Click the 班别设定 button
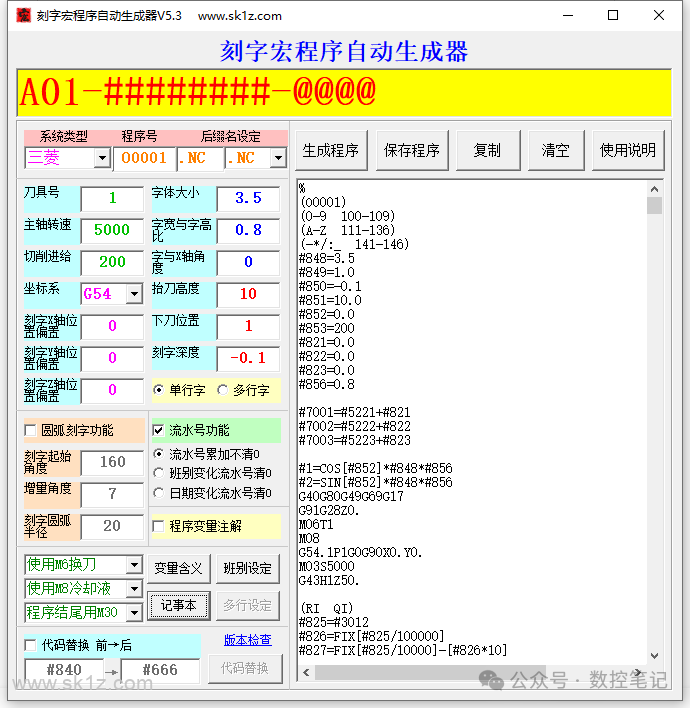 pyautogui.click(x=247, y=568)
